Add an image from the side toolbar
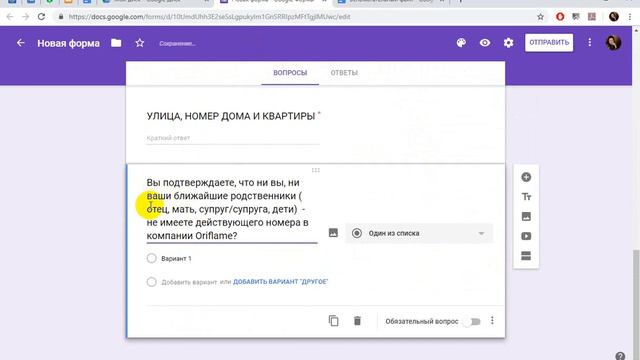Screen dimensions: 640x360 526,216
